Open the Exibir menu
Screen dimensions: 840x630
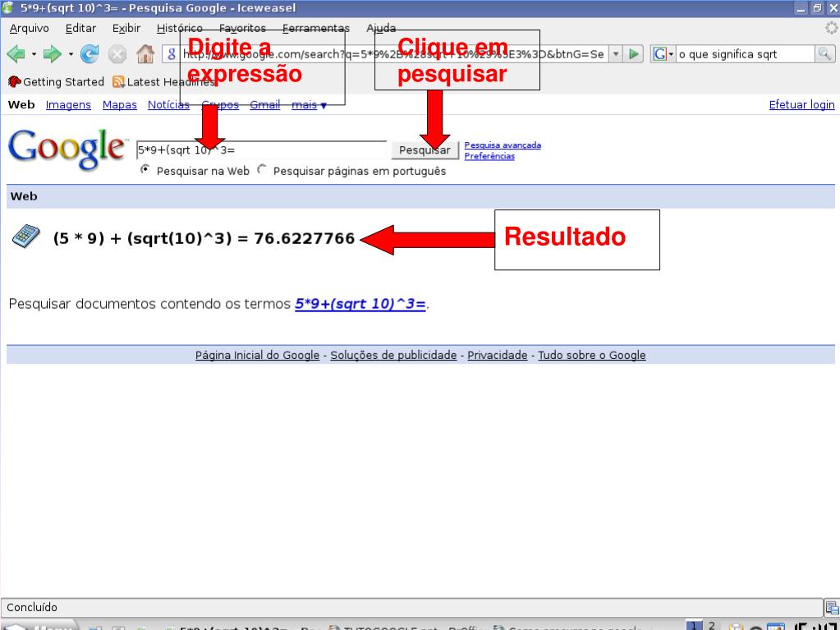coord(126,29)
